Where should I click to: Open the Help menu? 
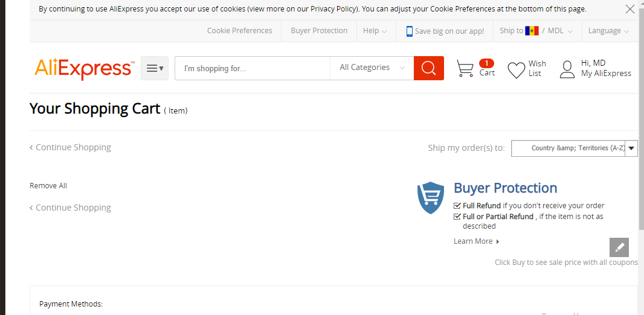pyautogui.click(x=375, y=31)
